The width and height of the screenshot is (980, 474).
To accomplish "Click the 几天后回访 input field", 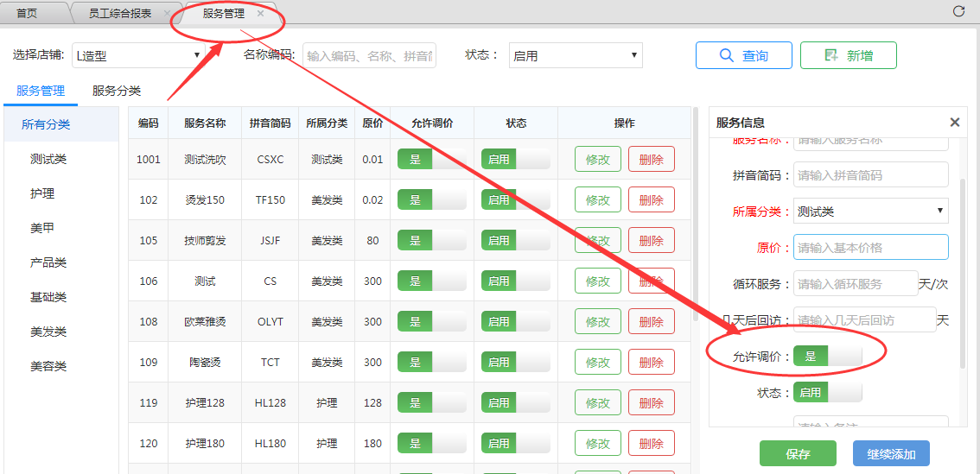I will pyautogui.click(x=864, y=319).
